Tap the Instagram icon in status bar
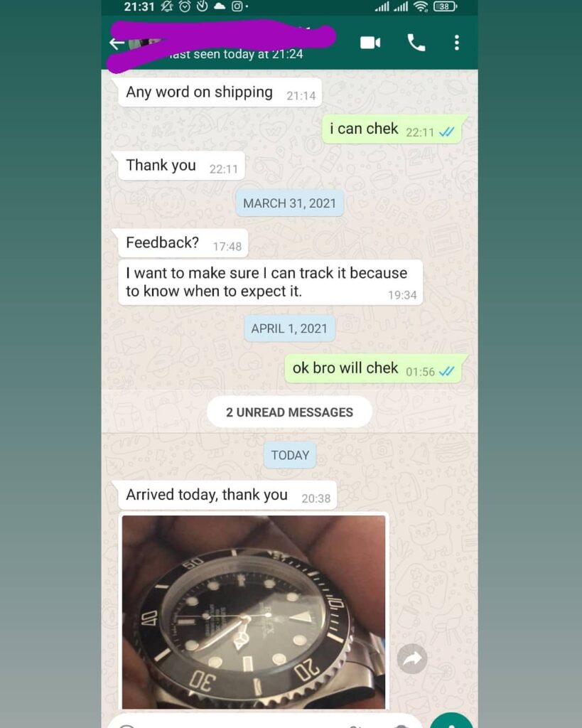The height and width of the screenshot is (728, 582). coord(237,6)
